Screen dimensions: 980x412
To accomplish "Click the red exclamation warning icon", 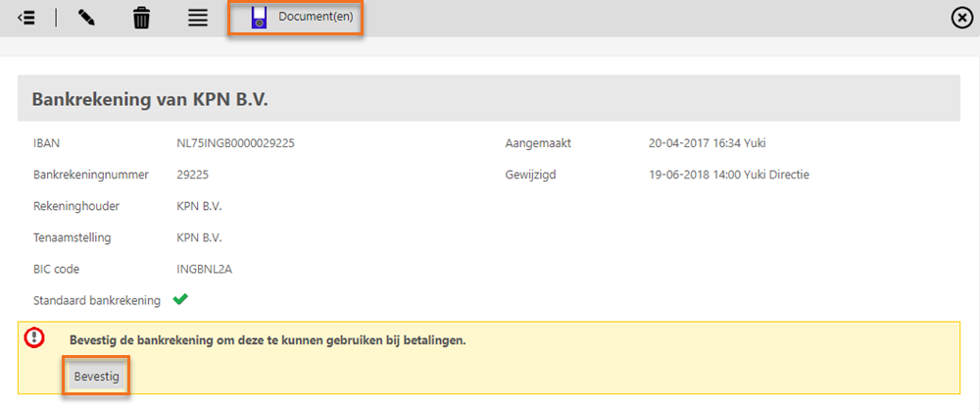I will point(33,338).
